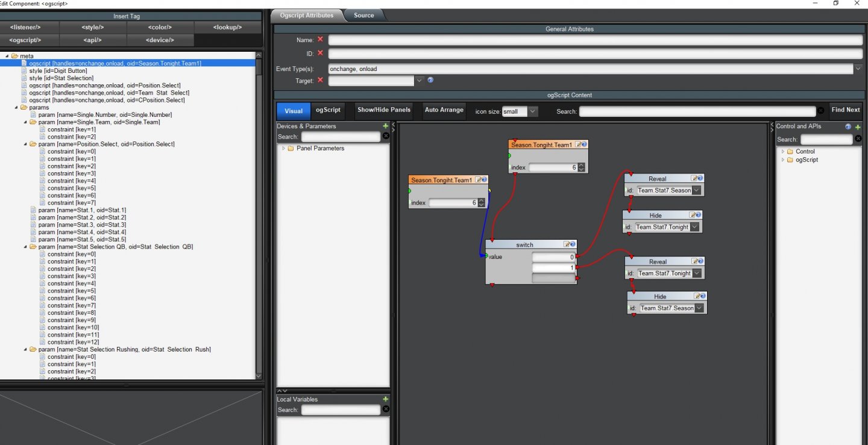Expand the ogScript folder in Control and APIs
The height and width of the screenshot is (445, 868).
click(x=783, y=160)
